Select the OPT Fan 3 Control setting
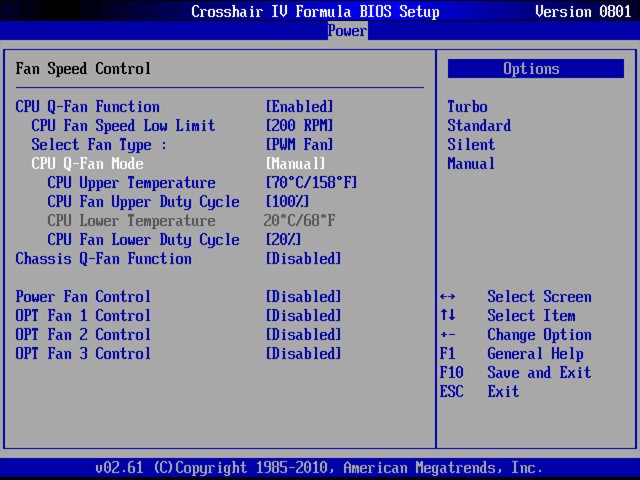 [83, 354]
